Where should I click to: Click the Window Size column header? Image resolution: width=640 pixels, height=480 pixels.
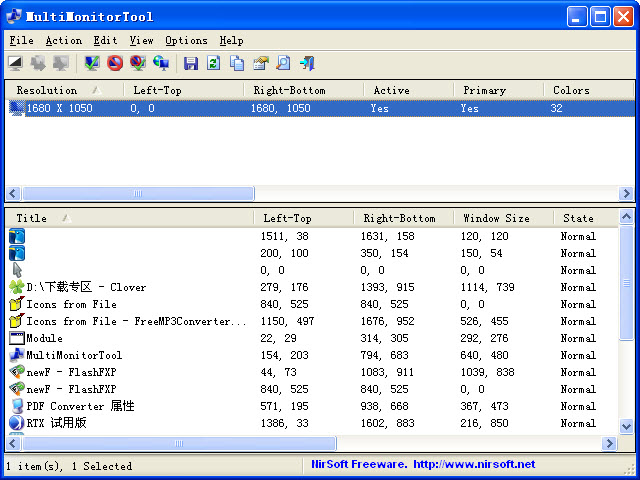(x=496, y=218)
